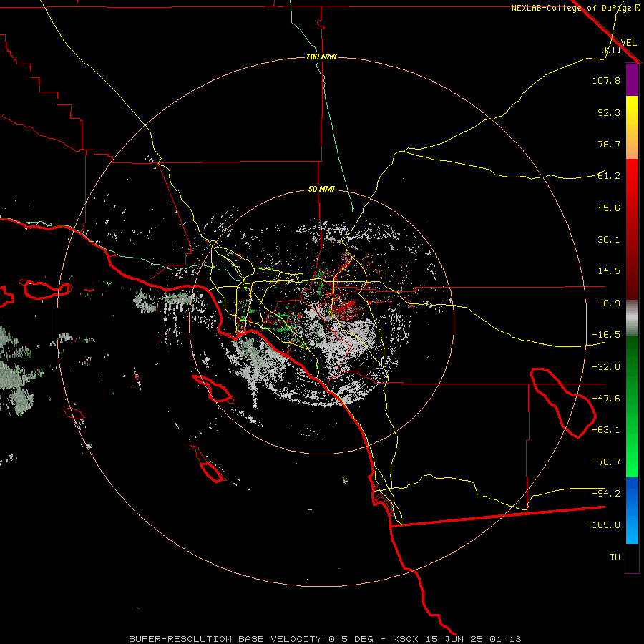Pick the green band of velocity color bar
This screenshot has height=644, width=644.
pyautogui.click(x=632, y=407)
